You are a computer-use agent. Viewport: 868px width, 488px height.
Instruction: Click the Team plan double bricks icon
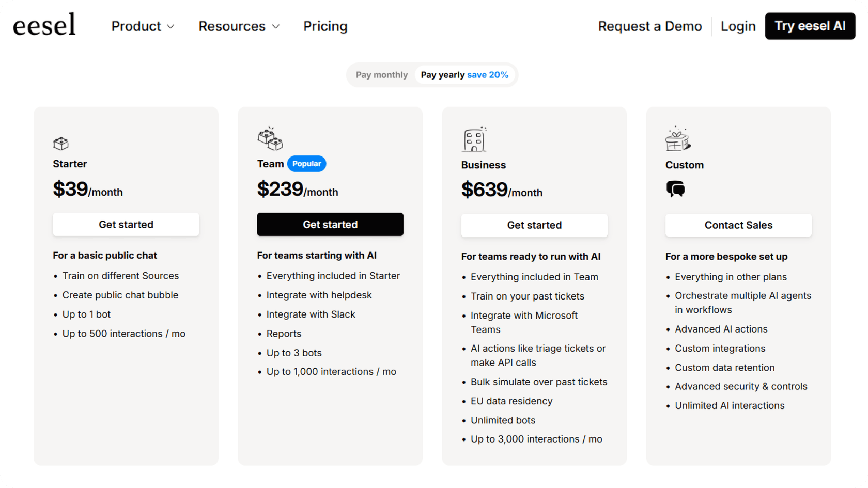[x=270, y=139]
